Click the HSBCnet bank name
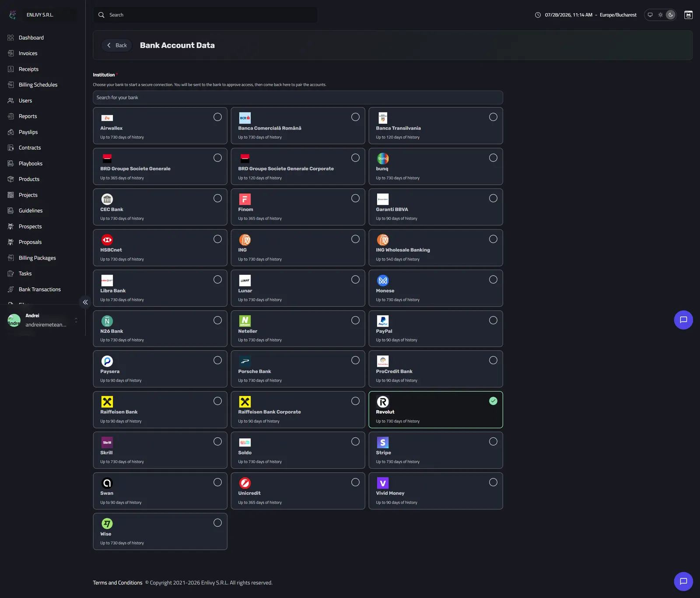Image resolution: width=700 pixels, height=598 pixels. [x=111, y=250]
